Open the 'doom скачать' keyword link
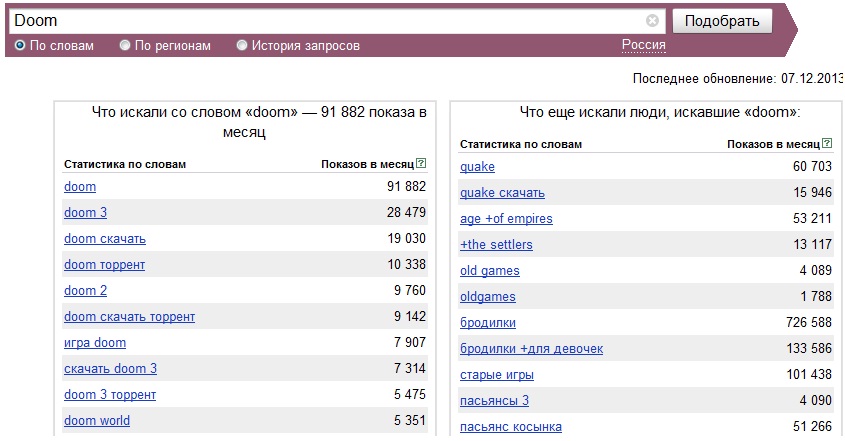Screen dimensions: 845x441 104,238
